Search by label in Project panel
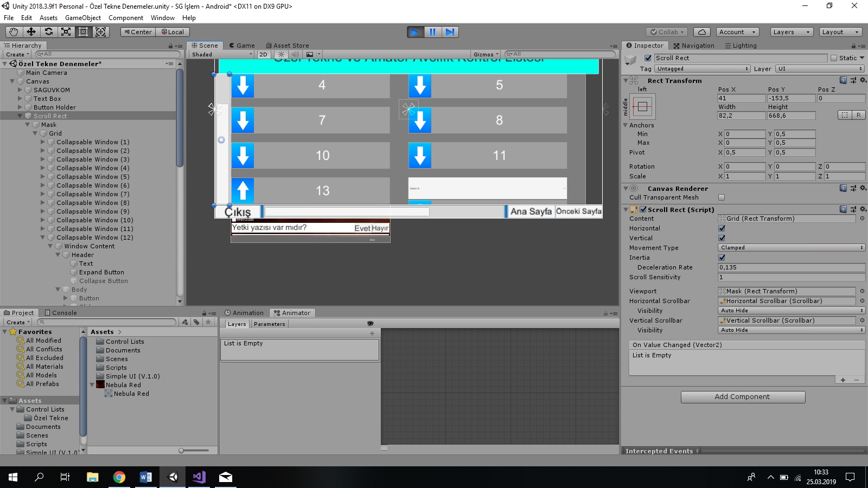Screen dimensions: 868x488 (x=196, y=322)
